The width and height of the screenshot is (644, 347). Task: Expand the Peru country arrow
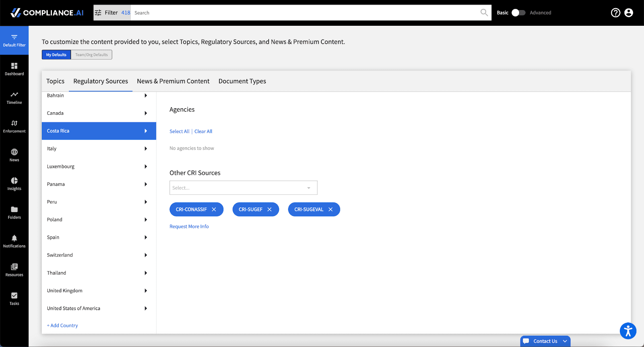[x=146, y=202]
